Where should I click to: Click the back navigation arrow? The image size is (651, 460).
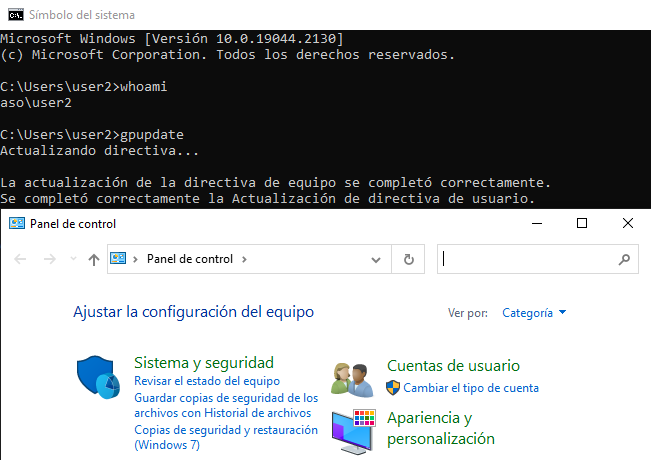click(21, 259)
